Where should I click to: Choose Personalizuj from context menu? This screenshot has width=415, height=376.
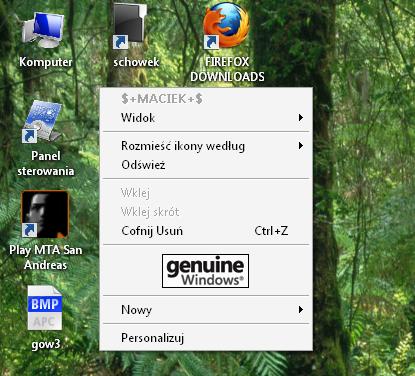click(206, 338)
